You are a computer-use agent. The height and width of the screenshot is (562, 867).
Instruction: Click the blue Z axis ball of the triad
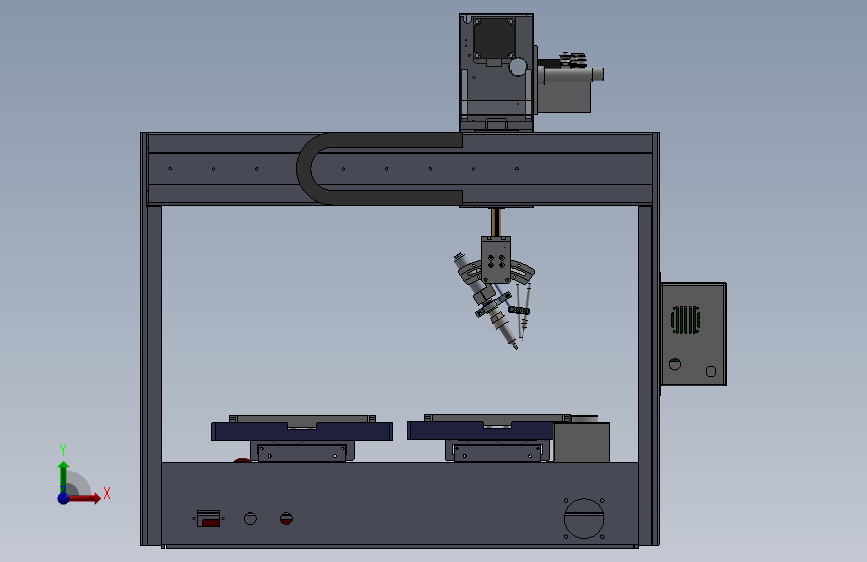64,498
